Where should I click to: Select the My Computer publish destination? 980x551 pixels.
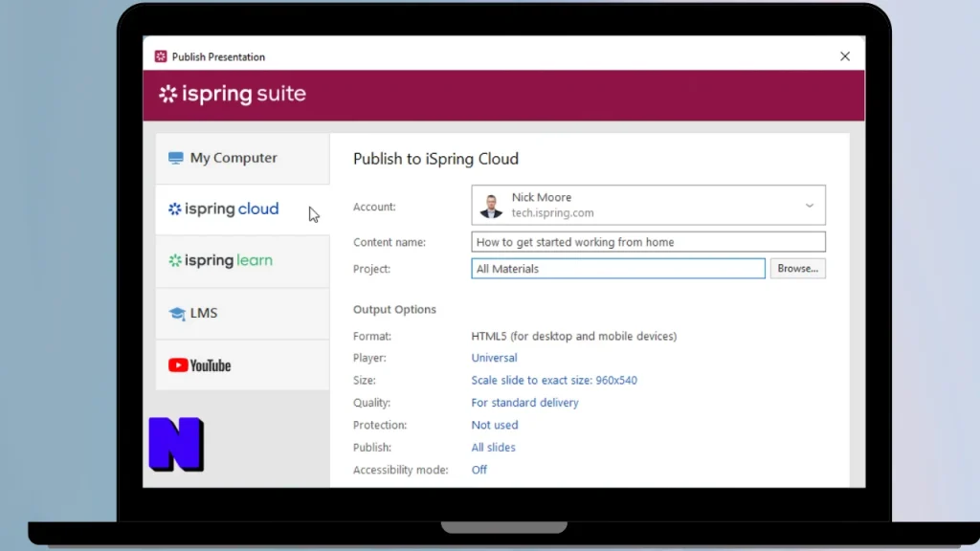242,158
